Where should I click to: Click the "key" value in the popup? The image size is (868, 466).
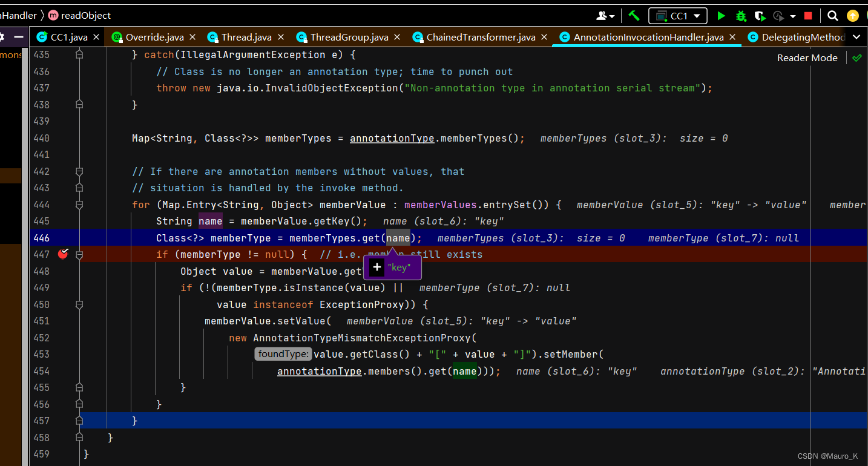coord(399,267)
